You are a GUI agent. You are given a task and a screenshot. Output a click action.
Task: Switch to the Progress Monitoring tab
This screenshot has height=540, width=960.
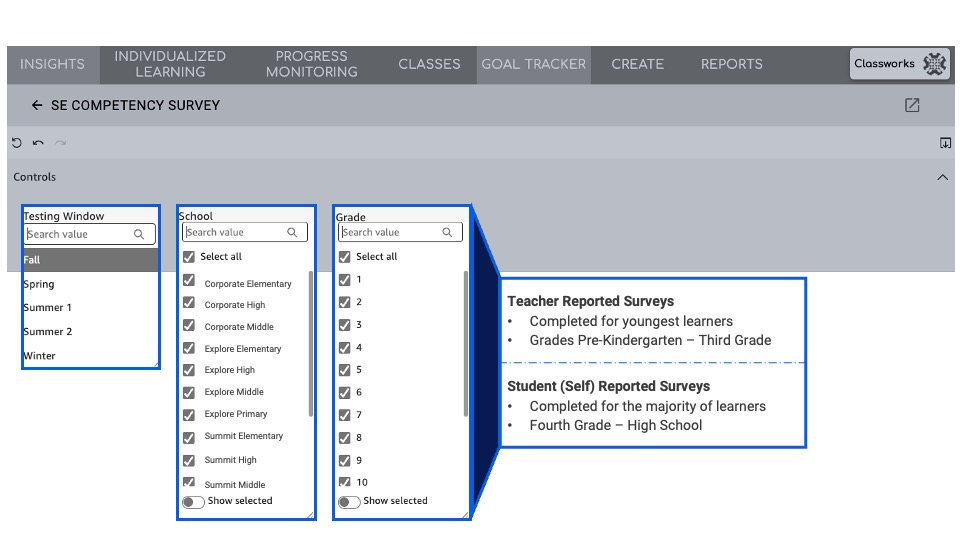tap(312, 64)
